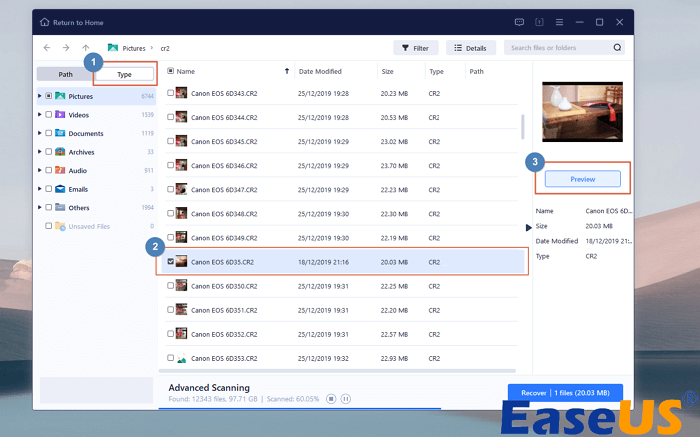Click Recover 1 files button
700x437 pixels.
565,393
